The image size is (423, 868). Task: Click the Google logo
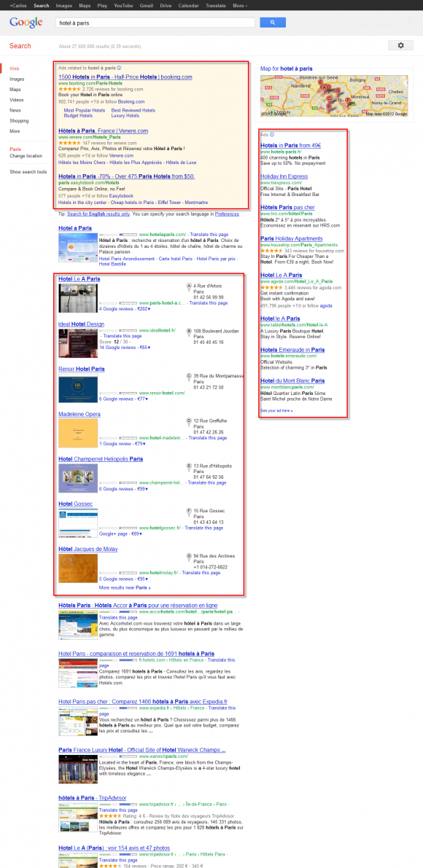(x=26, y=23)
